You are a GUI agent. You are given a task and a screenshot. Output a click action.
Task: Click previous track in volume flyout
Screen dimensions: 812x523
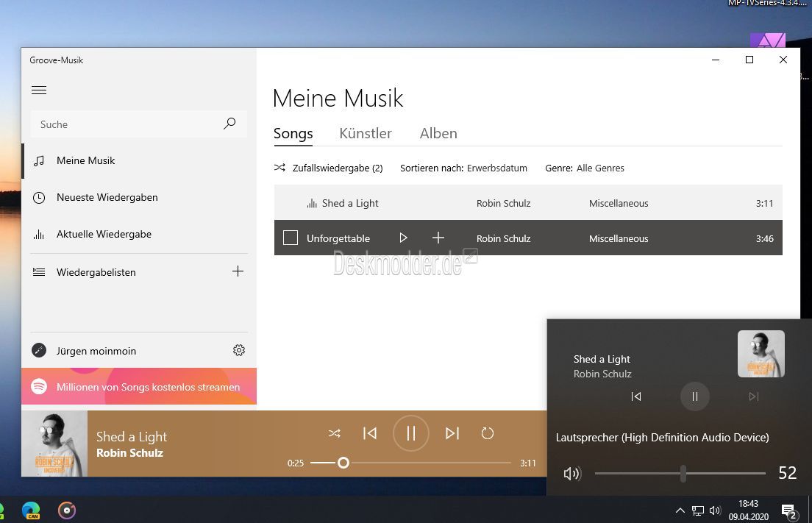(636, 396)
